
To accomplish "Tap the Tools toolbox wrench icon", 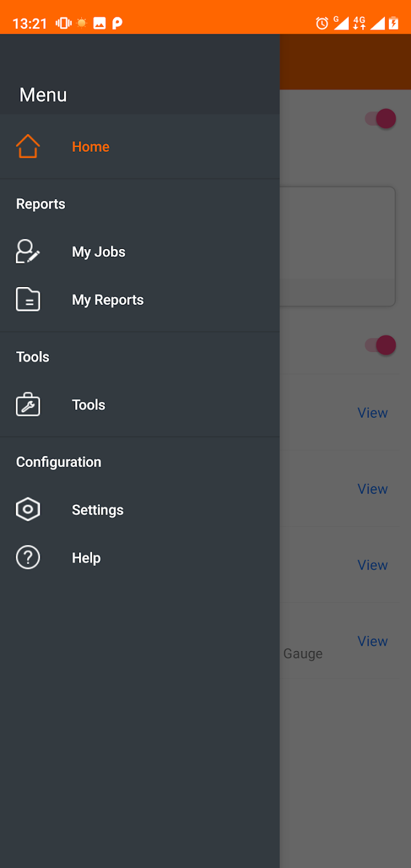I will click(28, 405).
